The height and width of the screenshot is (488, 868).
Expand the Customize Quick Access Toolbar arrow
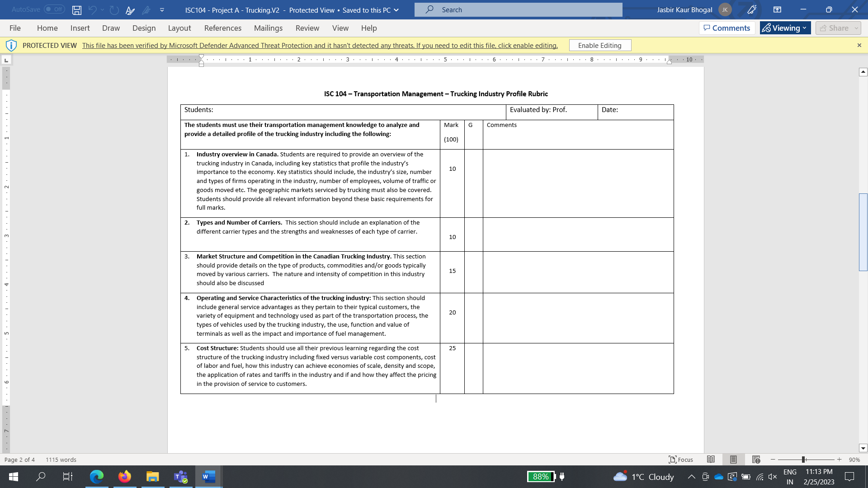point(162,10)
